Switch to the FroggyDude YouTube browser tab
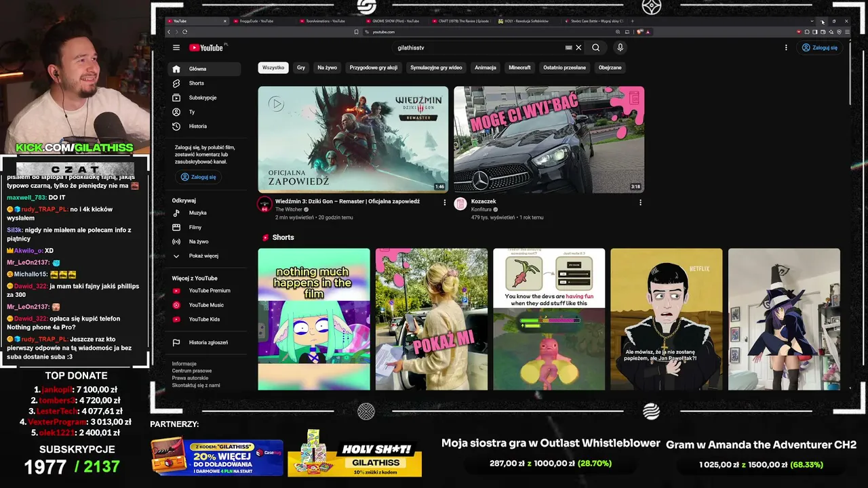Viewport: 868px width, 488px height. (x=264, y=21)
